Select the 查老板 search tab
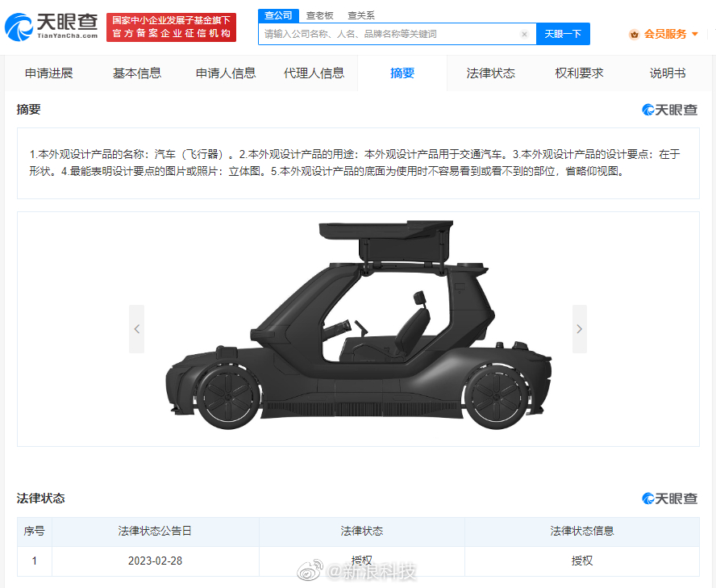Image resolution: width=716 pixels, height=588 pixels. [x=319, y=15]
